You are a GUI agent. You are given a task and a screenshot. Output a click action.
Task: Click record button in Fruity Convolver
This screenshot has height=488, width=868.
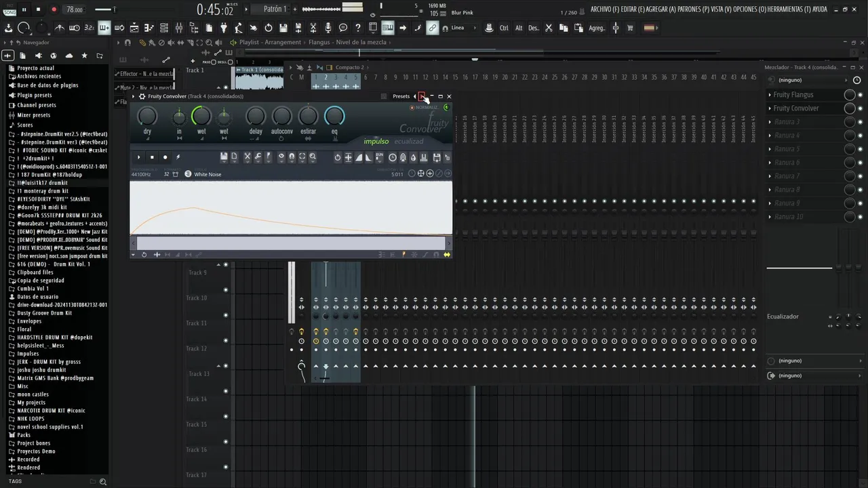tap(165, 157)
